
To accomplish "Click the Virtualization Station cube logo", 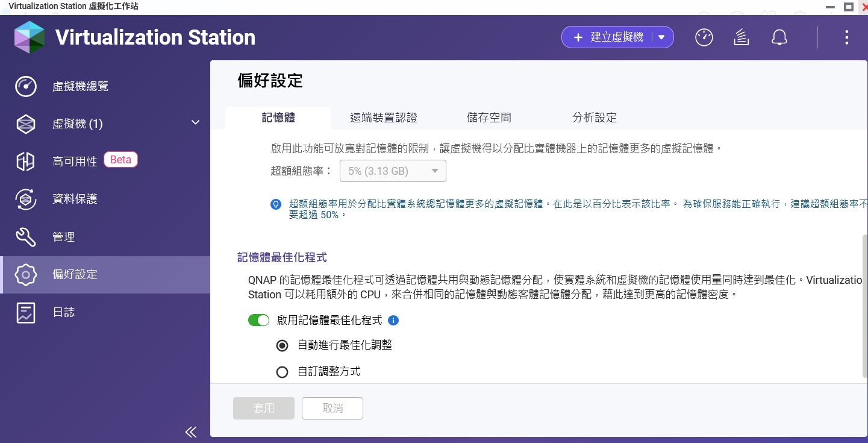I will point(30,37).
